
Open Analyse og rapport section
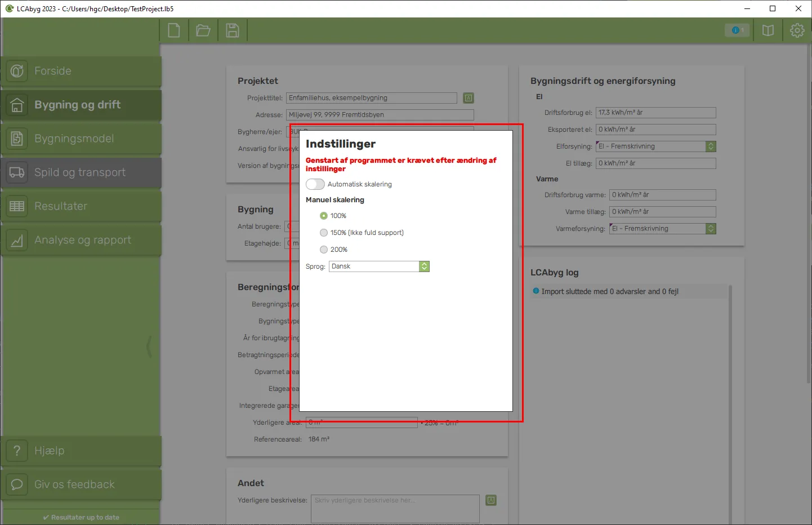81,240
